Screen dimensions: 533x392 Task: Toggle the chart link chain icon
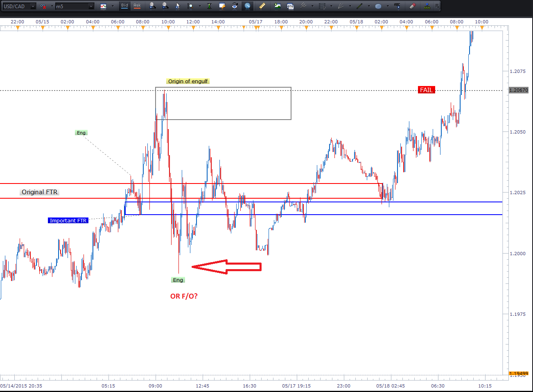[x=43, y=6]
